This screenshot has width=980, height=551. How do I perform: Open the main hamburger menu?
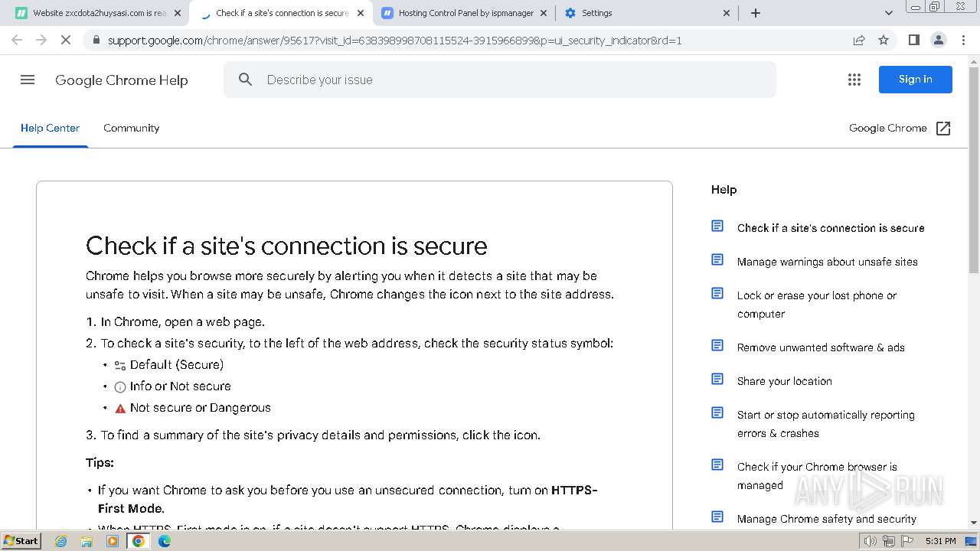(28, 80)
